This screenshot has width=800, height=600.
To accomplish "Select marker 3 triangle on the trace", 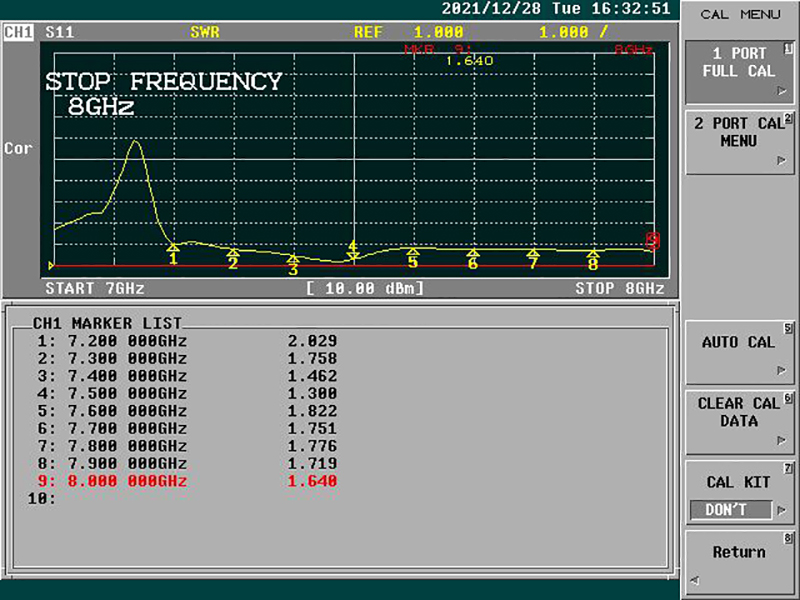I will [293, 259].
